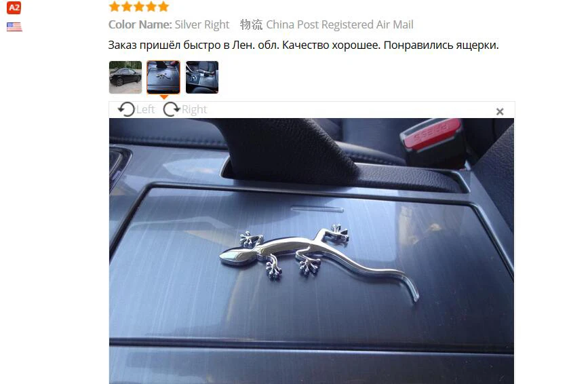Image resolution: width=588 pixels, height=384 pixels.
Task: Click the "Left" rotate label
Action: click(x=145, y=109)
